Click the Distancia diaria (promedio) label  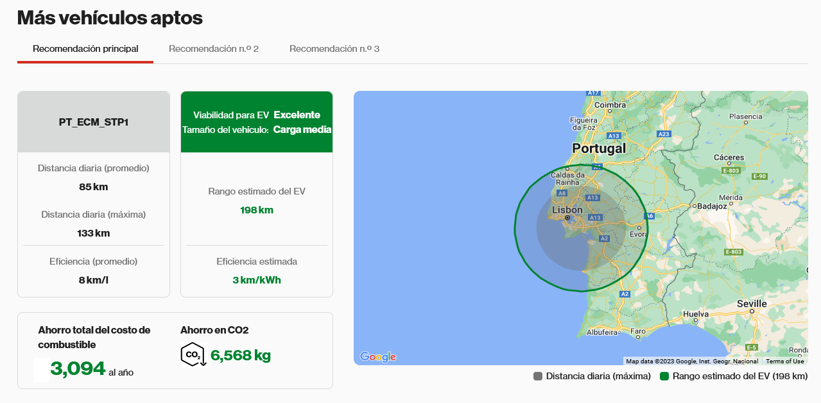tap(94, 169)
